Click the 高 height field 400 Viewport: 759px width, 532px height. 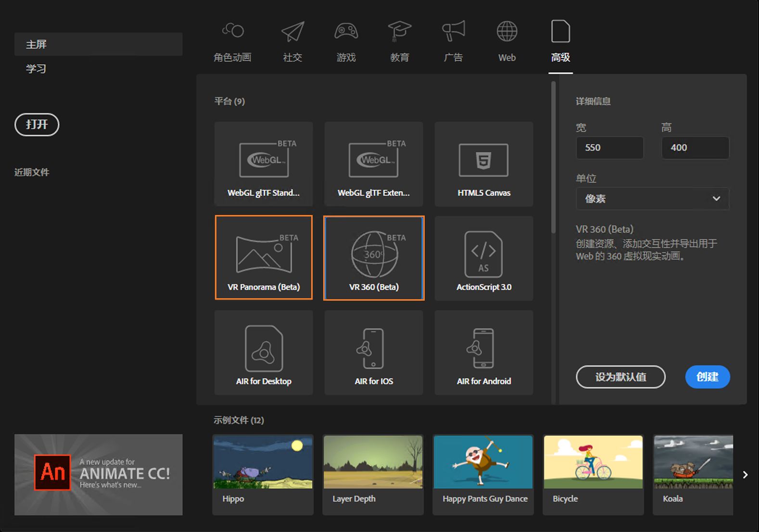696,148
